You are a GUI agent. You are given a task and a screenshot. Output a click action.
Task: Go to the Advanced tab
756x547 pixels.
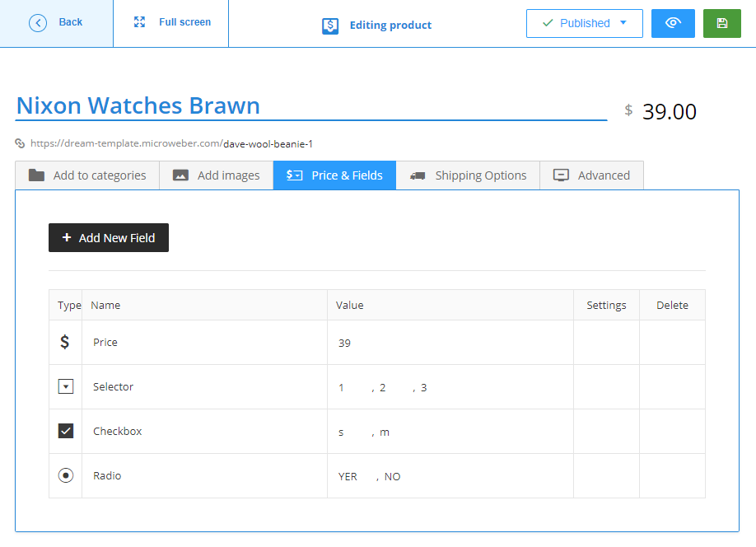coord(591,175)
